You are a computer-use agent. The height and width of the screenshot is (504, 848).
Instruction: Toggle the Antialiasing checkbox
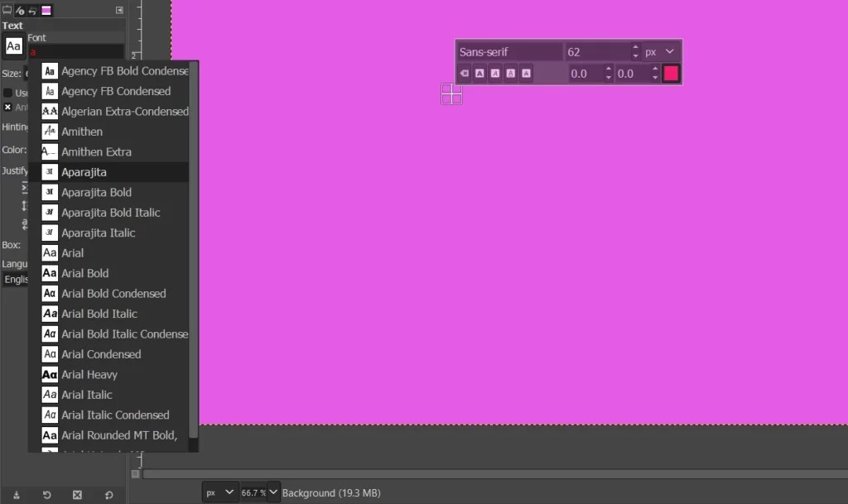point(7,108)
